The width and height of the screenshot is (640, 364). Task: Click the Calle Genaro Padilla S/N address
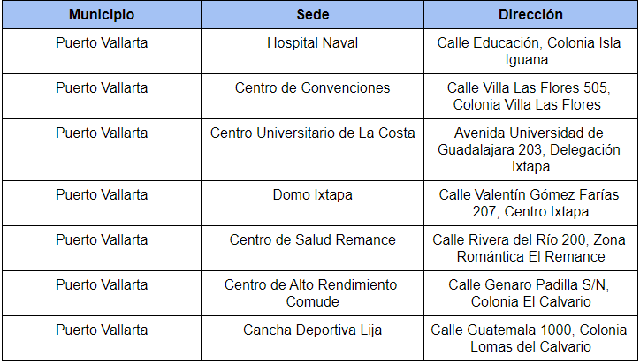click(529, 293)
